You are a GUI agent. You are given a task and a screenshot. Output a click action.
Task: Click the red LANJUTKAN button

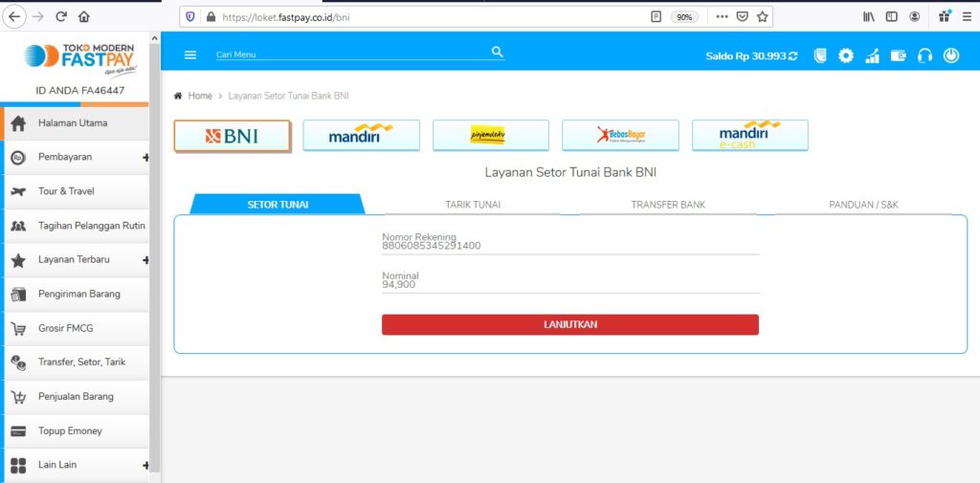570,325
